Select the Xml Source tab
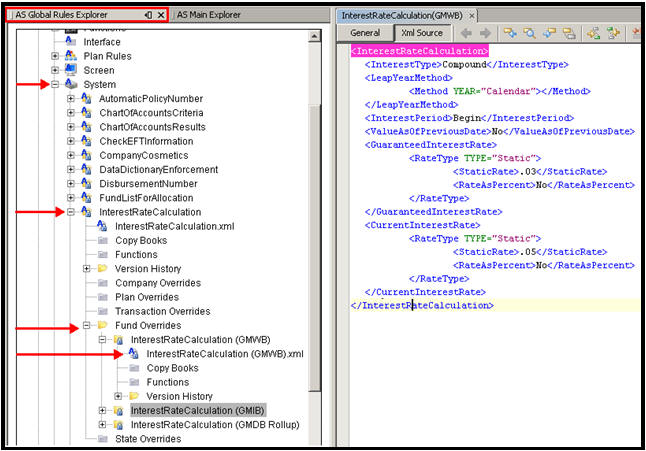 (422, 33)
